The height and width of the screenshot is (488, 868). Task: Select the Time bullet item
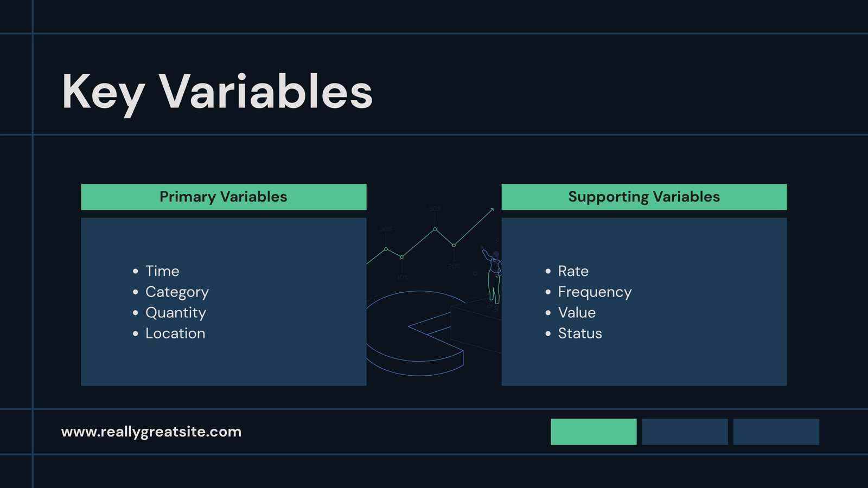162,271
